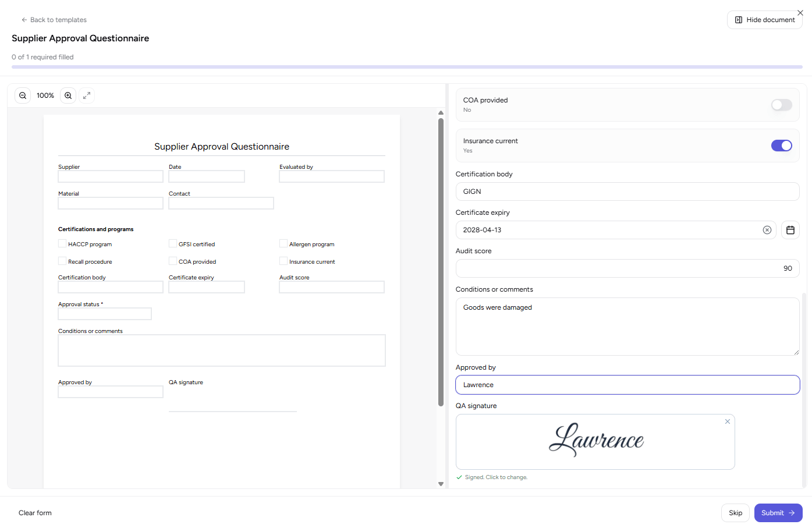
Task: Click 'Signed. Click to change.' text
Action: (496, 477)
